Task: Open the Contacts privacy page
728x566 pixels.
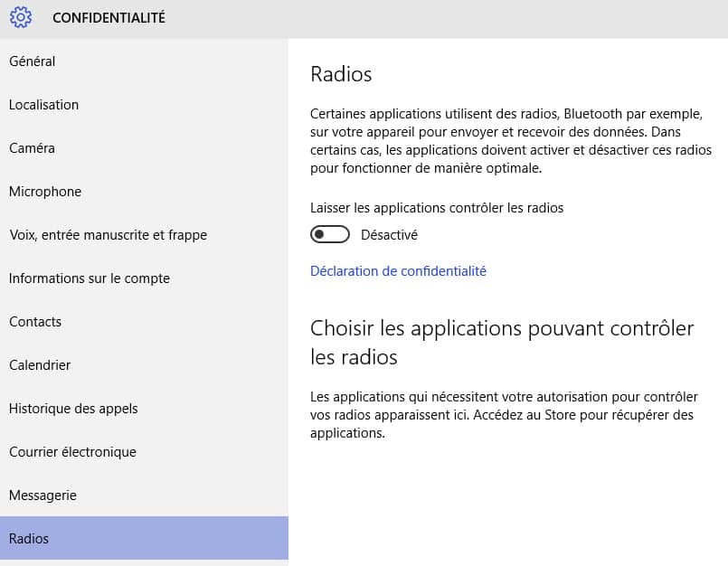Action: (144, 322)
